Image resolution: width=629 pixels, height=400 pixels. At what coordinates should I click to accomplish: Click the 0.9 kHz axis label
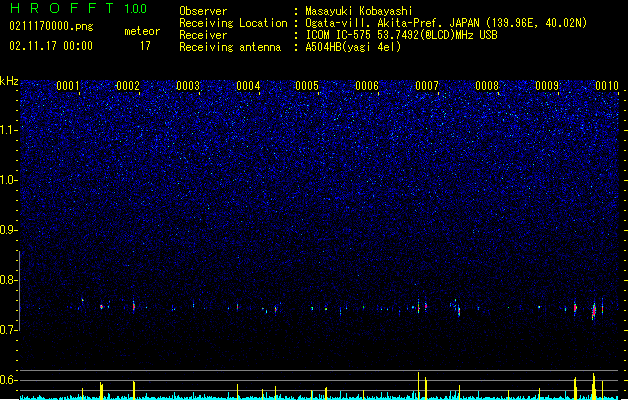click(9, 230)
